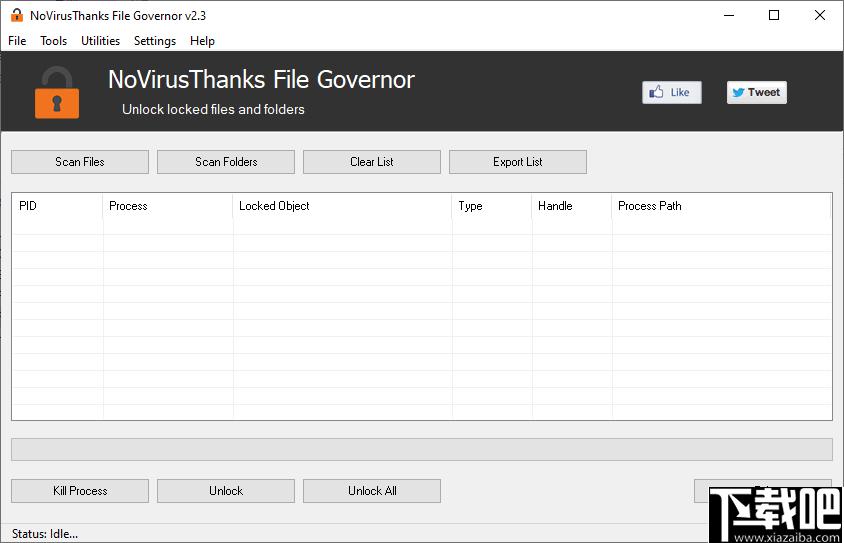The height and width of the screenshot is (543, 844).
Task: Unlock everything with Unlock All
Action: point(372,491)
